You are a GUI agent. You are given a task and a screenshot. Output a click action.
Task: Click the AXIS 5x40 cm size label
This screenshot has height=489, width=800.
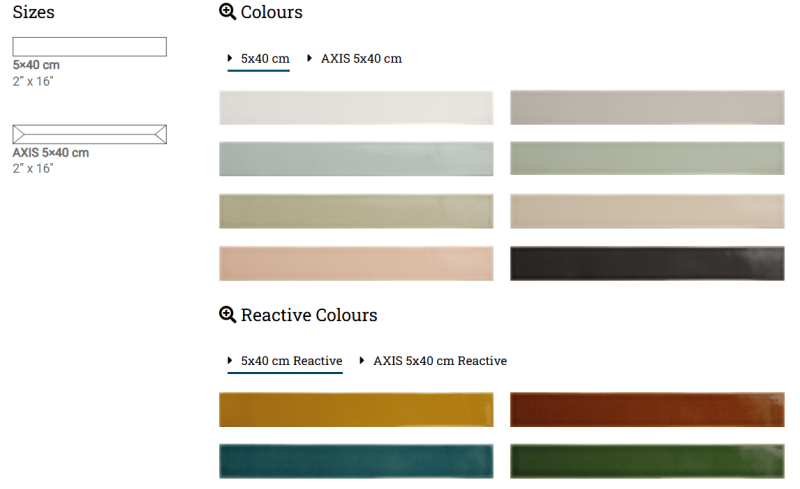51,153
